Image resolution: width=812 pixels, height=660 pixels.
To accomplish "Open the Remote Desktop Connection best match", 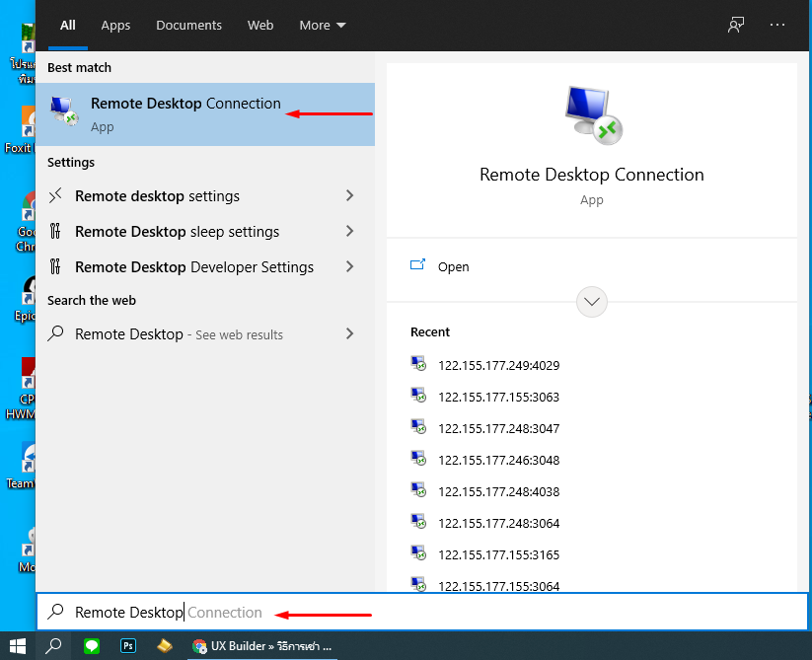I will tap(205, 114).
